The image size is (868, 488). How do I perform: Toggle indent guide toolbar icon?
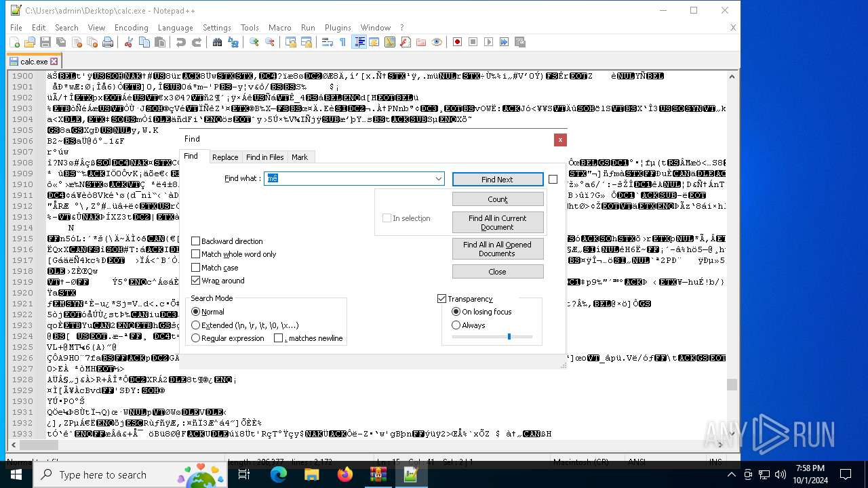[x=359, y=42]
